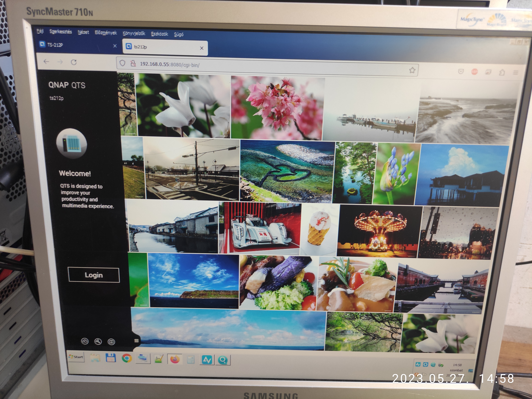
Task: Click the QNAP QTS title text
Action: click(67, 85)
